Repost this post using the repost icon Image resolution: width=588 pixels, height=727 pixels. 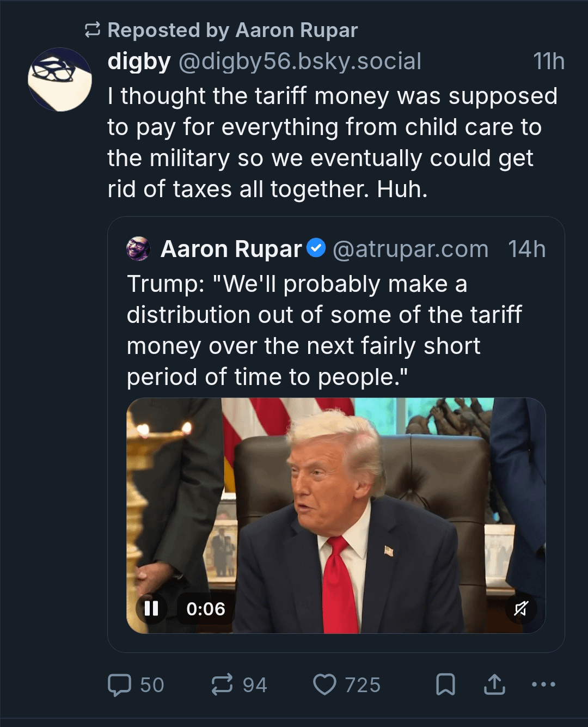click(x=222, y=685)
